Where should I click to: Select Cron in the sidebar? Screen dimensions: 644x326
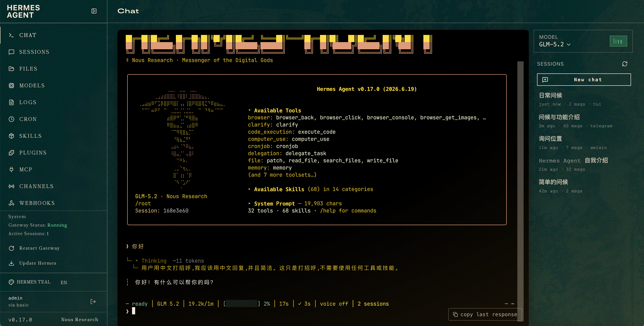click(53, 119)
